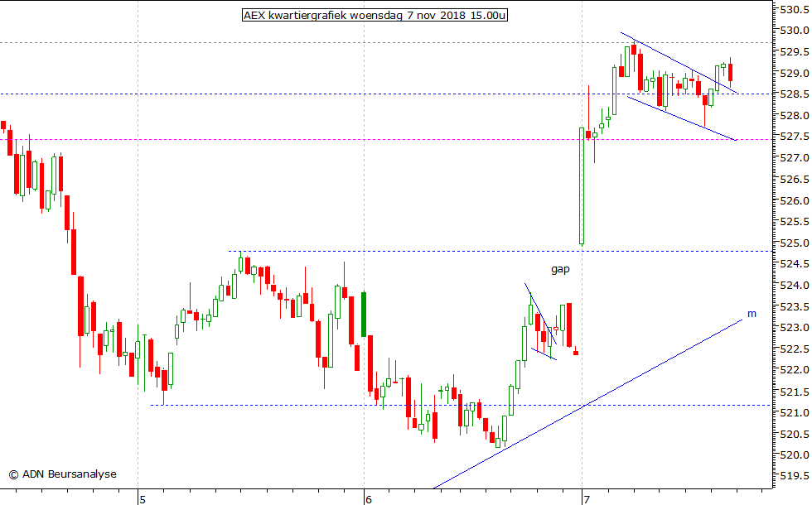The image size is (812, 505).
Task: Click the 'gap' annotation label
Action: 560,269
